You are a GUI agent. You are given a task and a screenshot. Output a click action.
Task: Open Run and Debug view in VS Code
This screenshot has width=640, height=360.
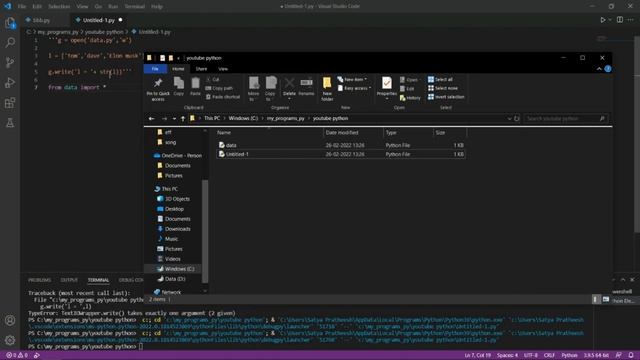coord(10,82)
